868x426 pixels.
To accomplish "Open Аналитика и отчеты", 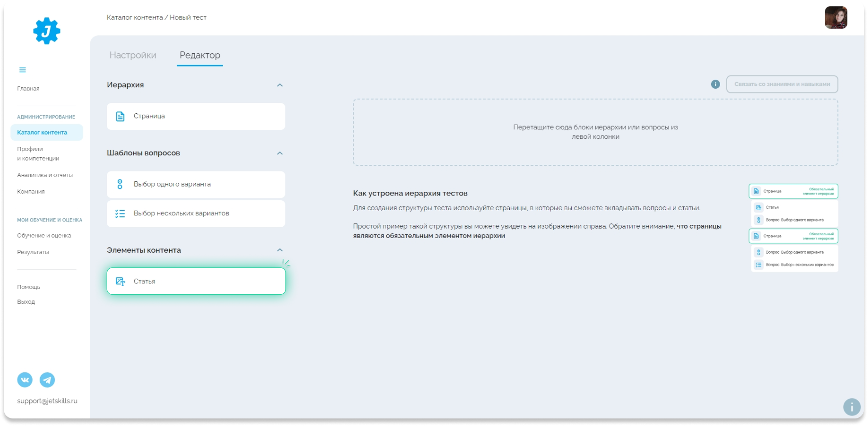I will click(45, 175).
